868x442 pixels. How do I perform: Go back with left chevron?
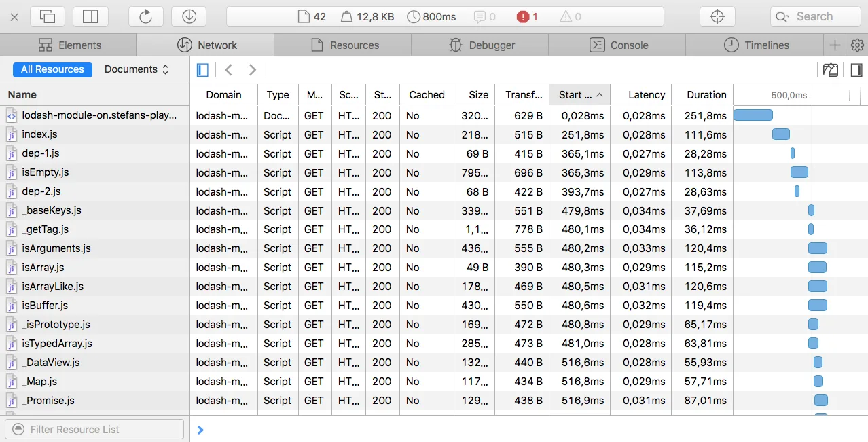[229, 69]
